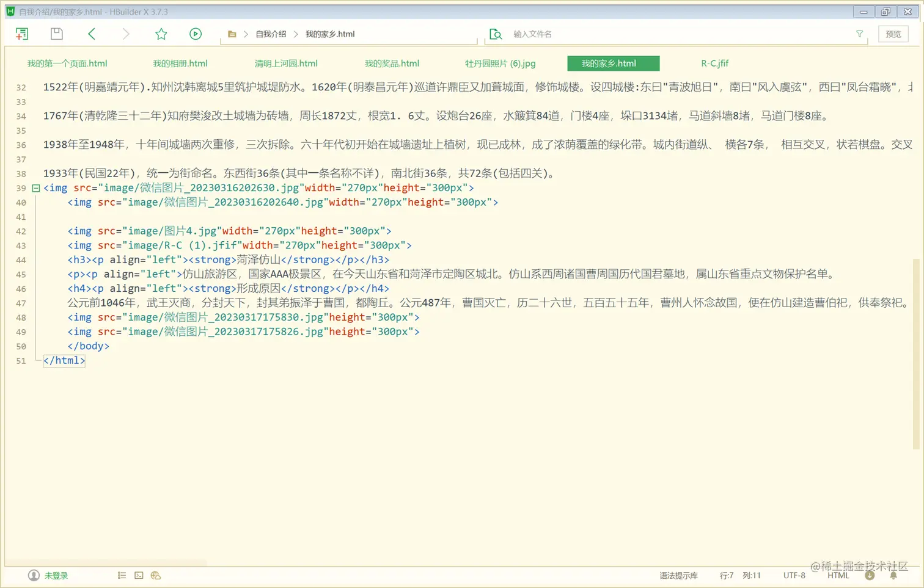Click the bookmark star icon
Screen dimensions: 924x588
point(161,34)
